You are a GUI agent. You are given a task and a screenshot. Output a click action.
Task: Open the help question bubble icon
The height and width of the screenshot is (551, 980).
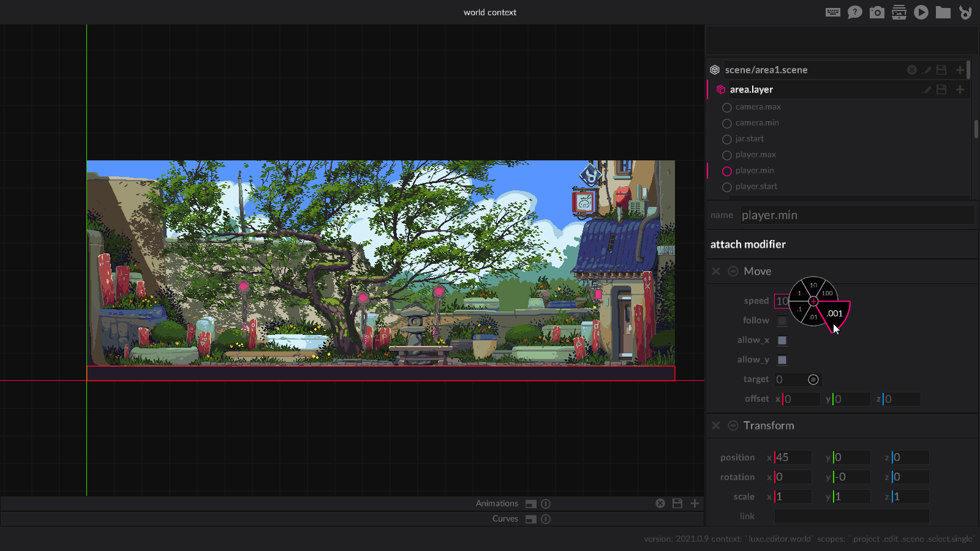(x=855, y=12)
